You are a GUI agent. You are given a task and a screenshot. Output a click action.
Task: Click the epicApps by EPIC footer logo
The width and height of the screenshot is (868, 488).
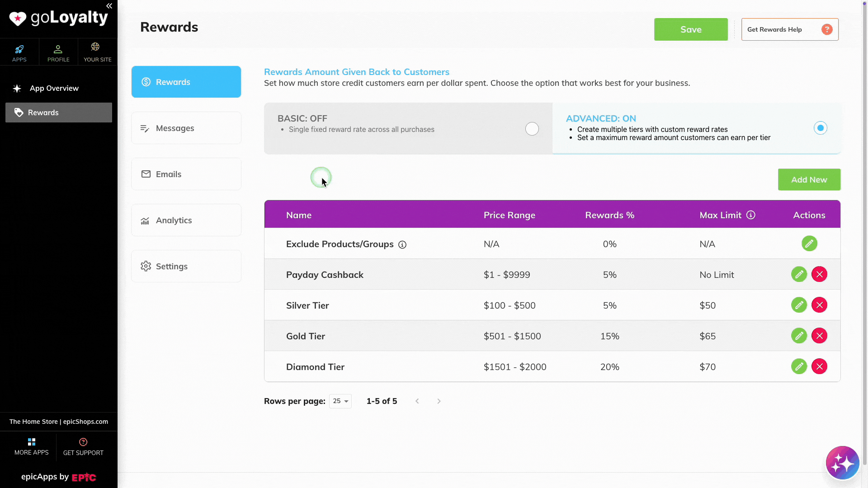tap(59, 477)
